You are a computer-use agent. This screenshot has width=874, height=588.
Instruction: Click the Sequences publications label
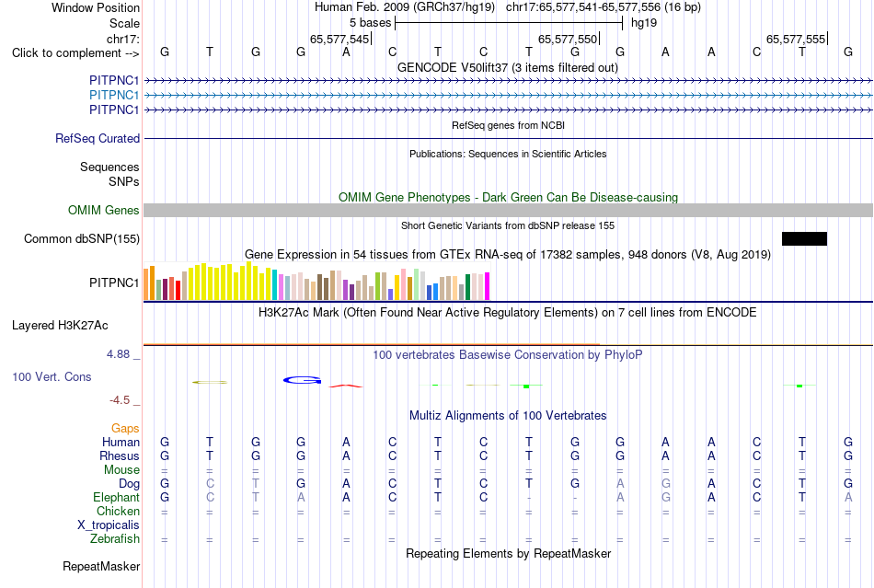click(109, 167)
